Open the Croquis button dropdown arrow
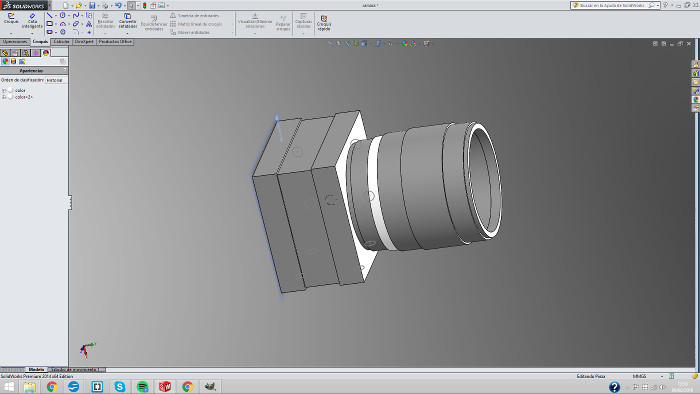 (x=11, y=33)
